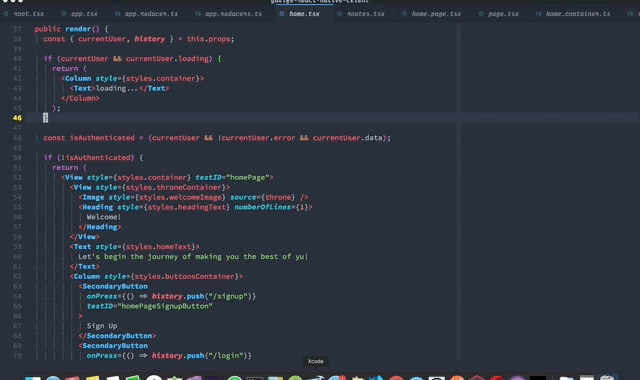Click the "</SecondaryButton>" closing tag
Viewport: 640px width, 380px height.
tap(117, 336)
